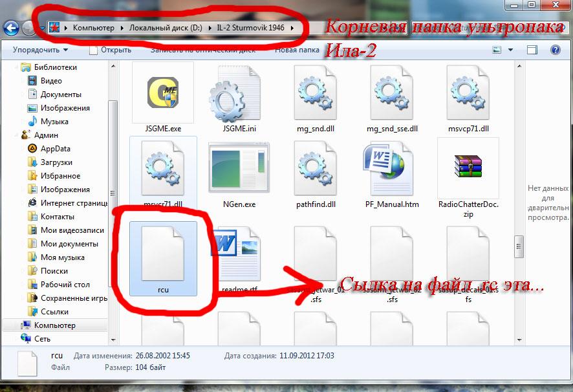Select the msvcp71.dll file icon
The width and height of the screenshot is (573, 392).
coord(468,92)
